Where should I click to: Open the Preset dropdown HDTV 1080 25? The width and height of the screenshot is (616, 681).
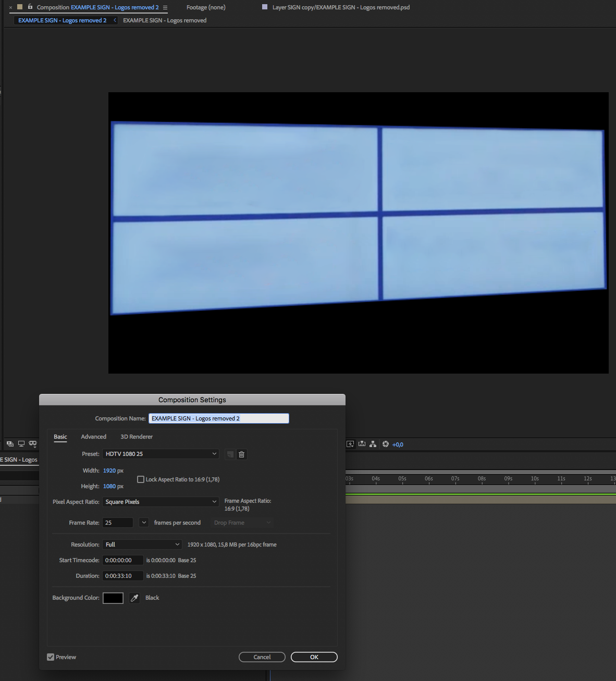point(161,454)
